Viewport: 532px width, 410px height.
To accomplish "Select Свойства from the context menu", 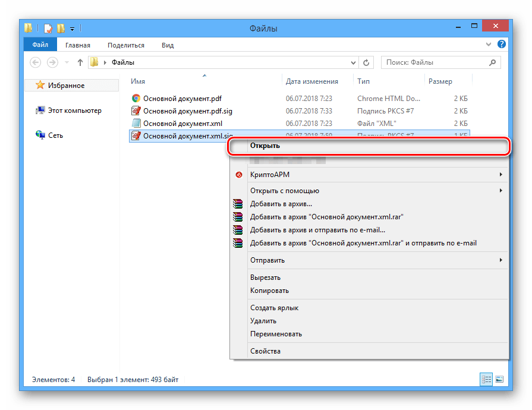I will [265, 351].
